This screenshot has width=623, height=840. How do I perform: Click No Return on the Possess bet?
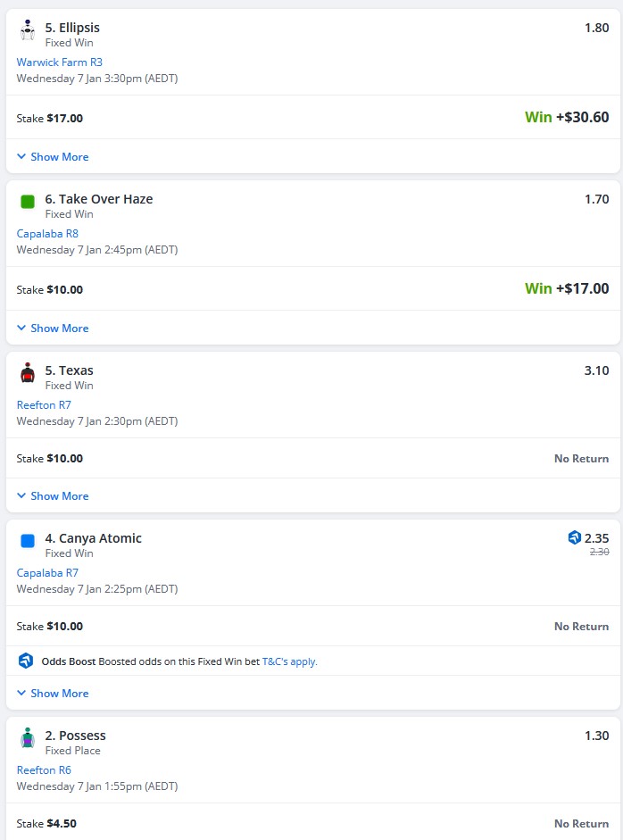coord(581,823)
